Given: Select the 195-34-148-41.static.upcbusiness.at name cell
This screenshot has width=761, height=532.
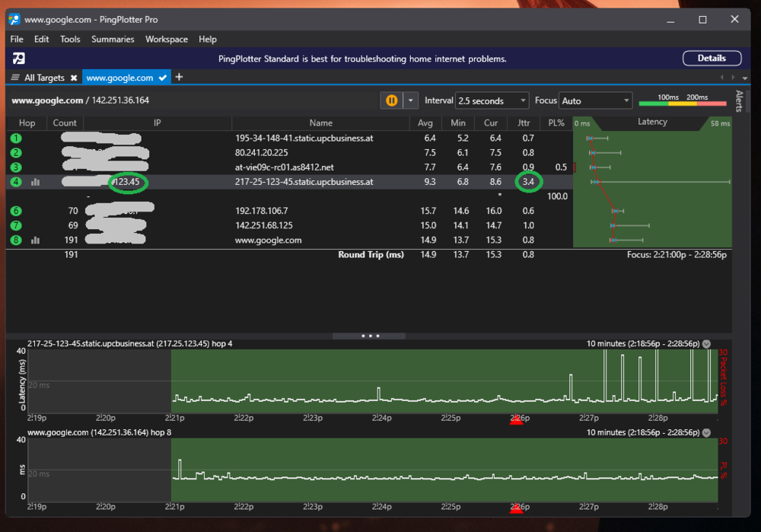Looking at the screenshot, I should [304, 139].
